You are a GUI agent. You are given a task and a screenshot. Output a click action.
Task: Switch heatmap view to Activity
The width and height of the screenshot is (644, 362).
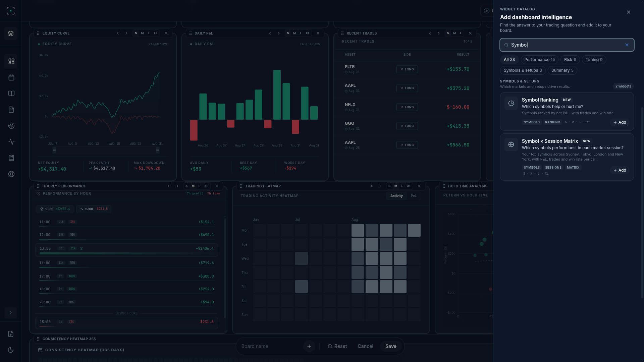396,196
